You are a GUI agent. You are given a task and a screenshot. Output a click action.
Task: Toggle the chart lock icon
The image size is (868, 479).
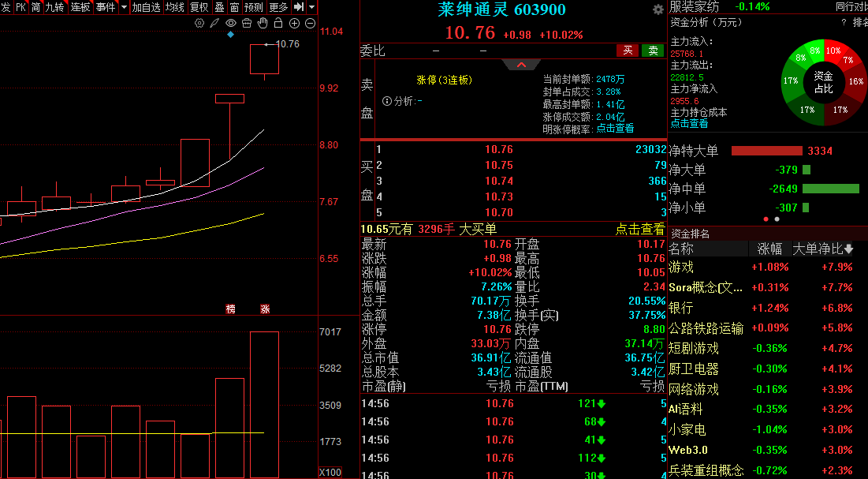[x=278, y=23]
